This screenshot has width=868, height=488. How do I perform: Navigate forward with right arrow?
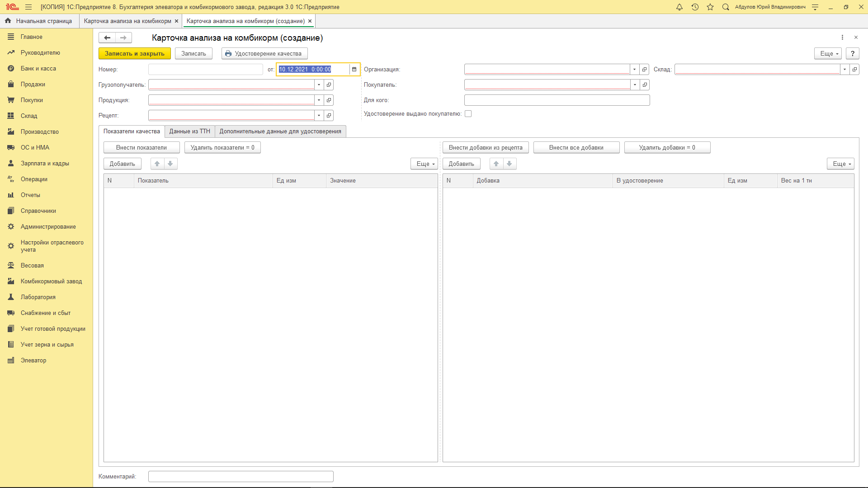pyautogui.click(x=123, y=38)
